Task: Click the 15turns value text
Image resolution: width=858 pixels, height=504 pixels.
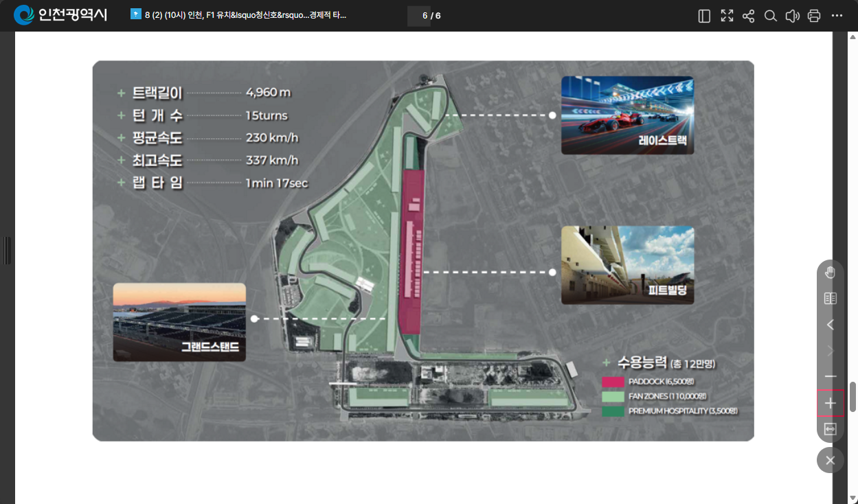Action: (267, 115)
